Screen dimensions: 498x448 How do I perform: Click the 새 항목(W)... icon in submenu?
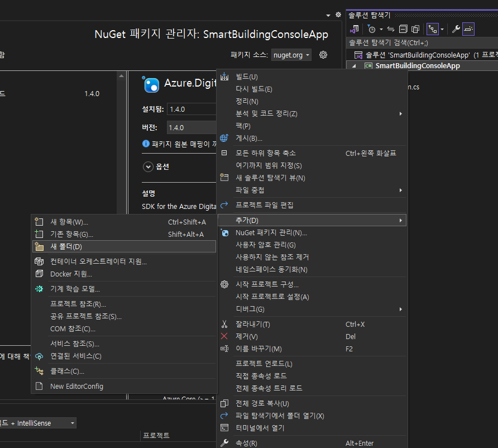pyautogui.click(x=39, y=222)
